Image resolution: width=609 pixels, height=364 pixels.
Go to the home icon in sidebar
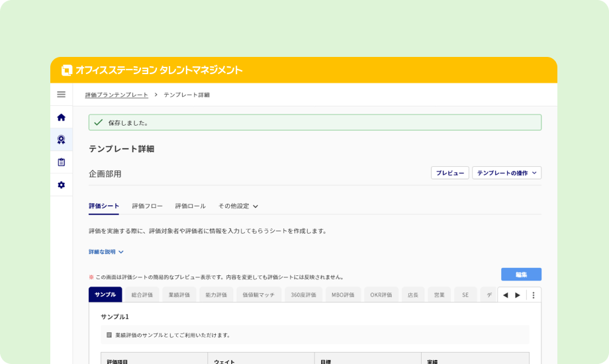pyautogui.click(x=61, y=117)
